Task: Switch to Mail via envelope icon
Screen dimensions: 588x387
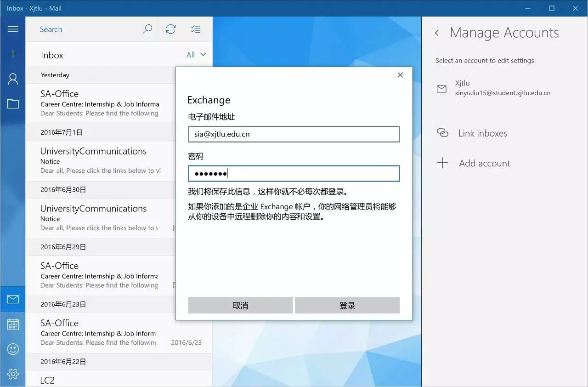Action: click(x=13, y=300)
